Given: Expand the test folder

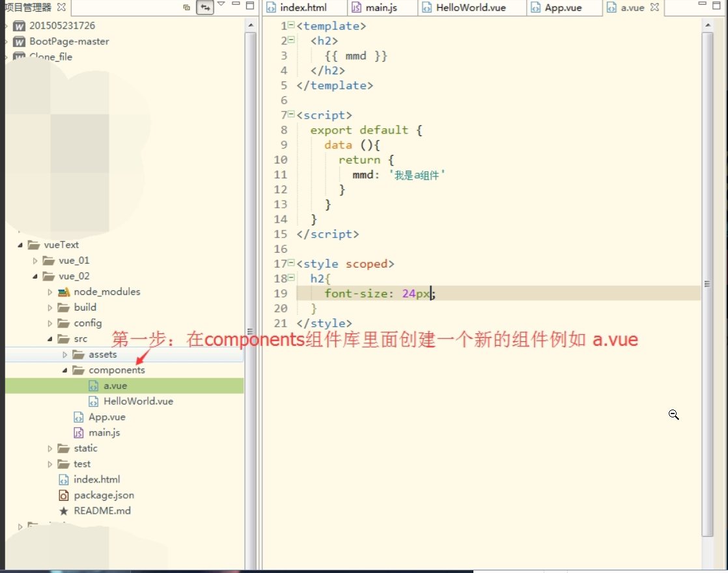Looking at the screenshot, I should pyautogui.click(x=49, y=464).
